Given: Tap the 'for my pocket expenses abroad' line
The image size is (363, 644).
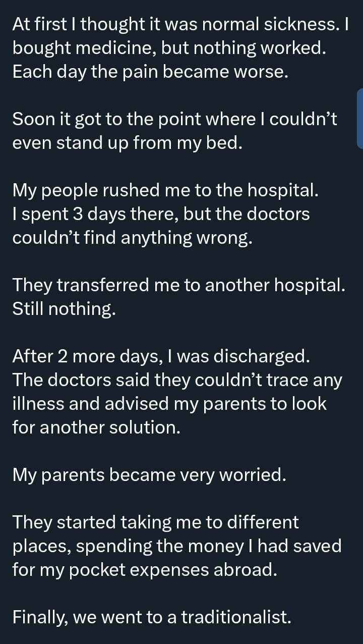Looking at the screenshot, I should tap(145, 570).
